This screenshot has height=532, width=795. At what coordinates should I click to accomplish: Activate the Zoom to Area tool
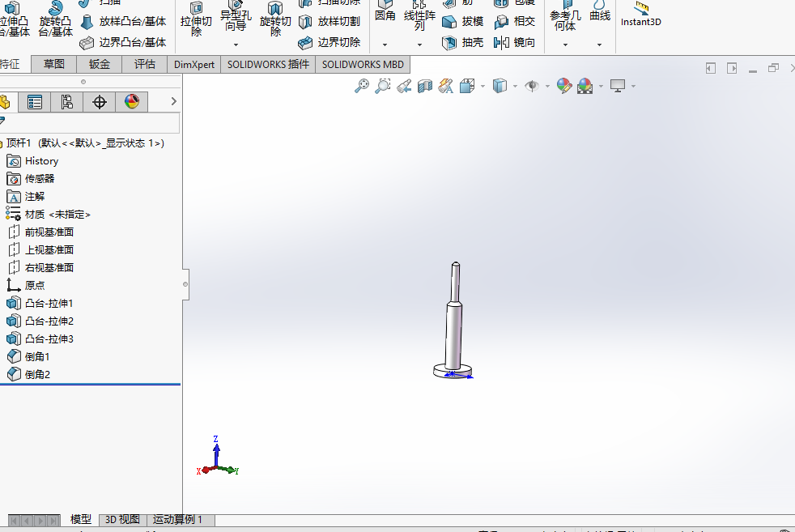[383, 86]
